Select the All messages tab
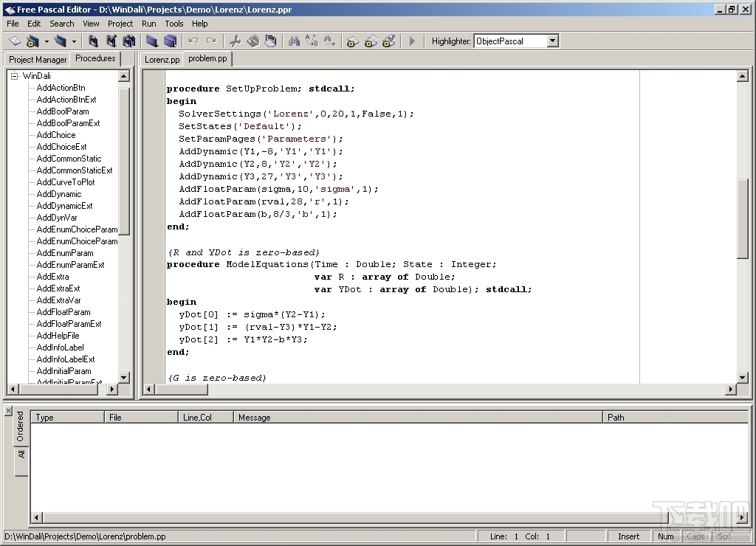 (x=21, y=455)
